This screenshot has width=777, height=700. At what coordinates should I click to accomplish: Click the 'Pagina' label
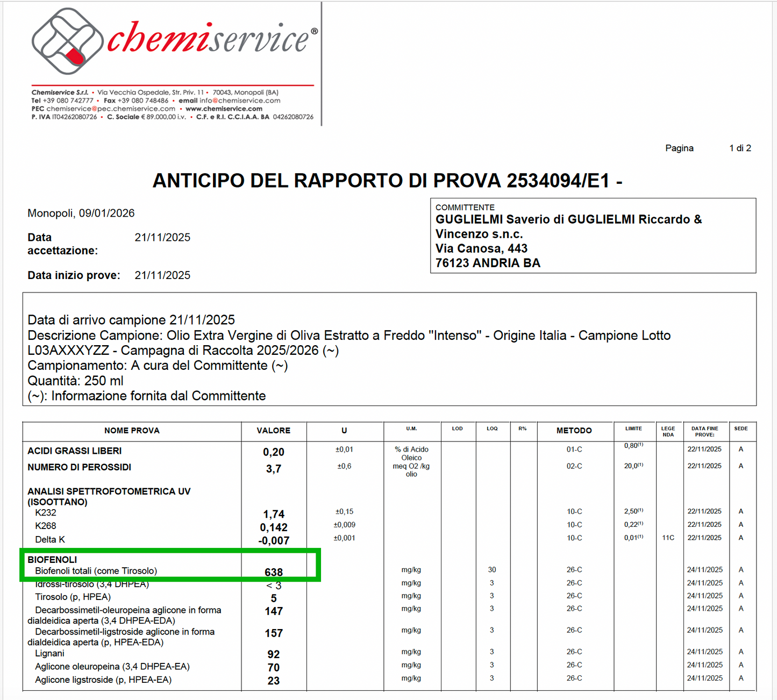[679, 148]
